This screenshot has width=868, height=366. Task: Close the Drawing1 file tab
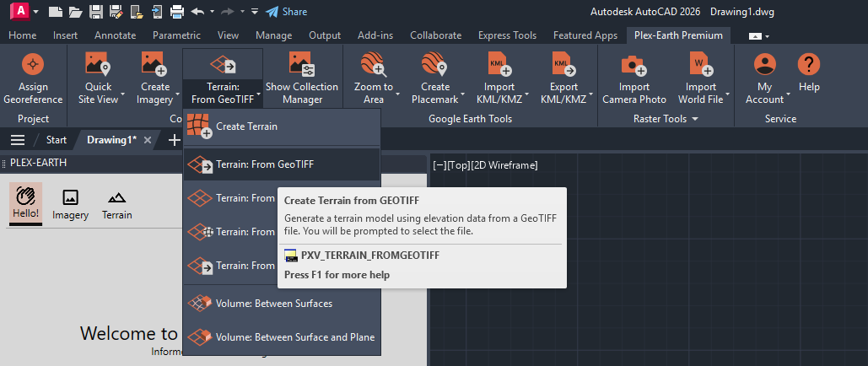tap(148, 140)
